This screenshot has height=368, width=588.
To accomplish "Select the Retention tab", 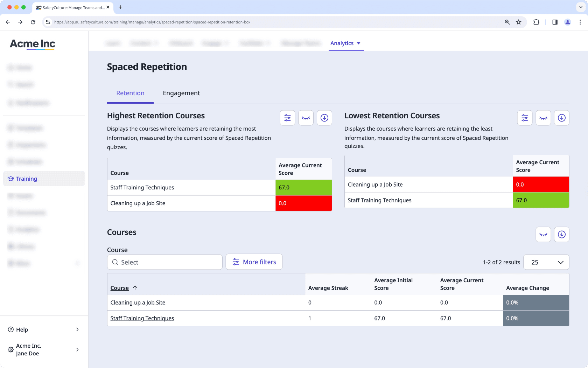I will [x=130, y=93].
